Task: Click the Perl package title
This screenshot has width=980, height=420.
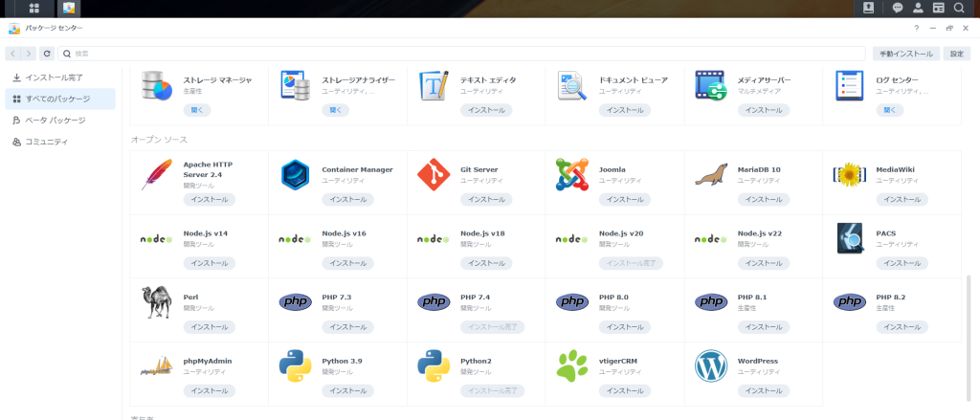Action: (x=190, y=297)
